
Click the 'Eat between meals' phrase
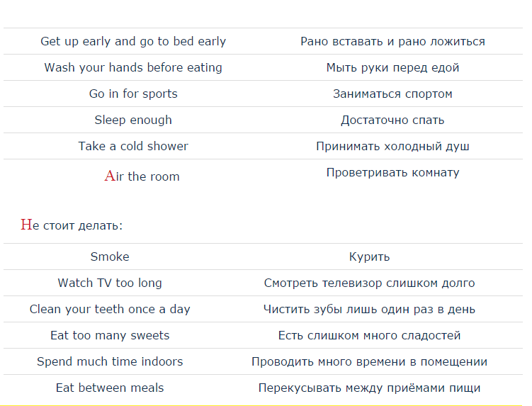(x=110, y=388)
